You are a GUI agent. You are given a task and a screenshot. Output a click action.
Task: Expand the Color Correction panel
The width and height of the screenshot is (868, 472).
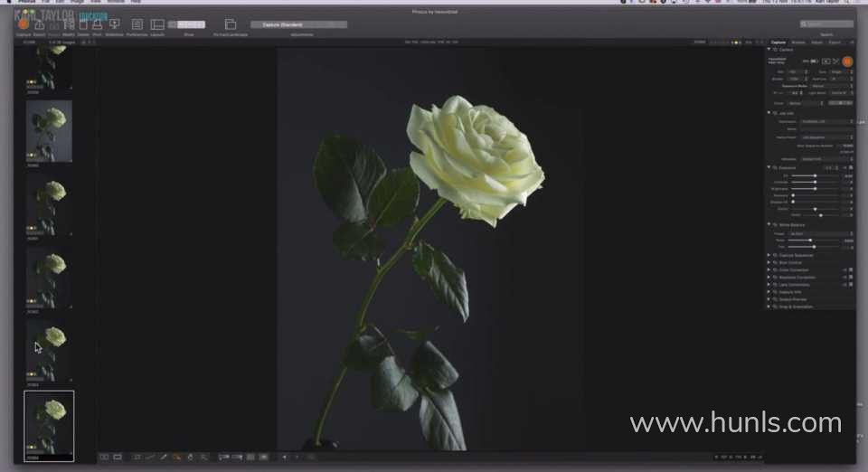[769, 270]
